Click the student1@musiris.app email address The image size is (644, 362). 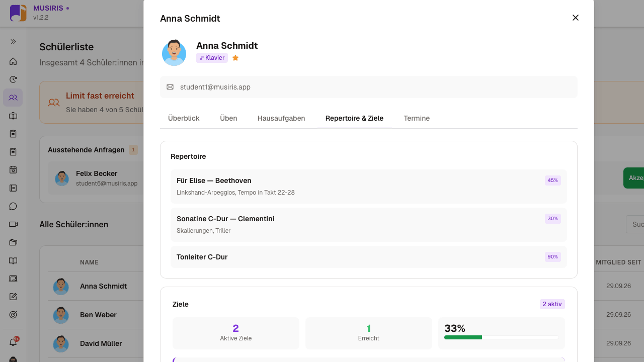215,87
